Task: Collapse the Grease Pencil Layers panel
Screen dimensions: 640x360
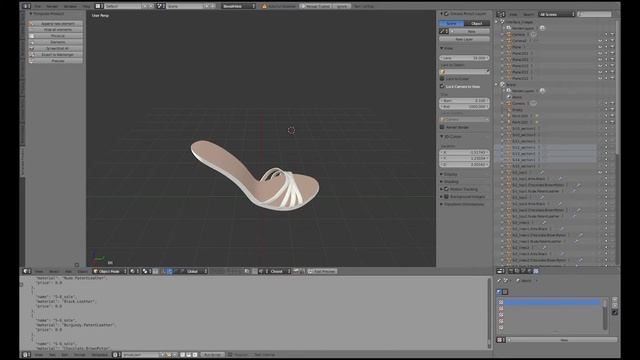Action: 442,13
